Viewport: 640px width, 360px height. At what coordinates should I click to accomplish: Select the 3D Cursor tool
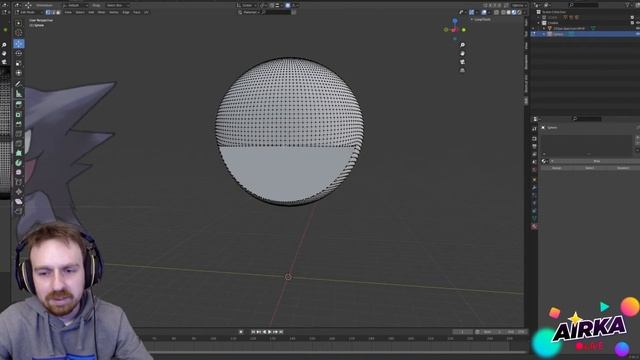[x=18, y=33]
